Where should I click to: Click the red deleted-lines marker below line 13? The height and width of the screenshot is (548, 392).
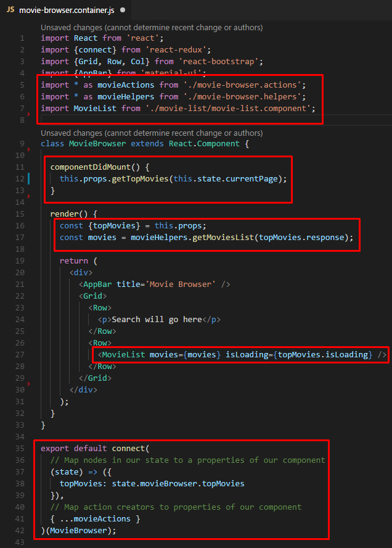[29, 196]
